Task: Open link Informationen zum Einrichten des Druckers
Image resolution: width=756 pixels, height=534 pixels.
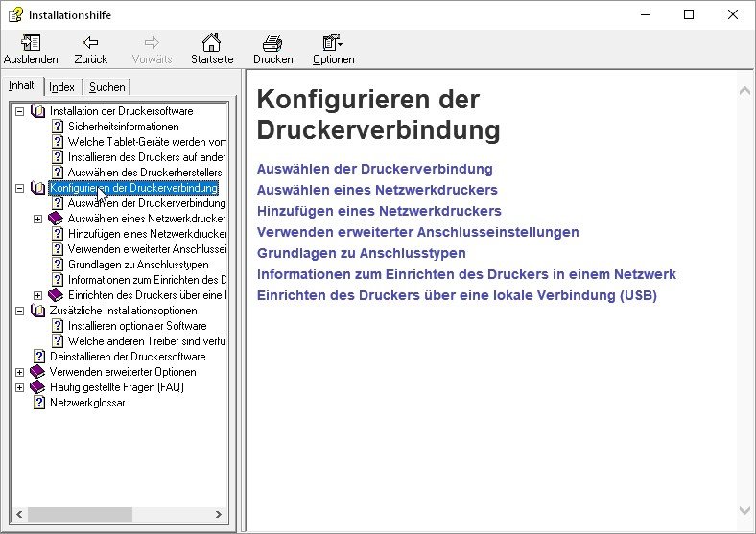Action: (466, 274)
